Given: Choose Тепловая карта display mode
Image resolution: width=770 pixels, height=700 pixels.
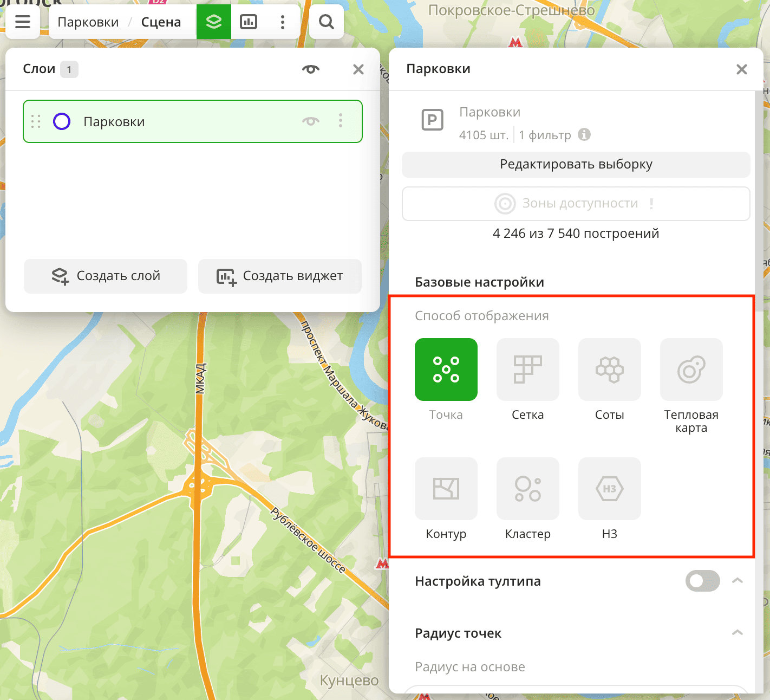Looking at the screenshot, I should point(691,370).
